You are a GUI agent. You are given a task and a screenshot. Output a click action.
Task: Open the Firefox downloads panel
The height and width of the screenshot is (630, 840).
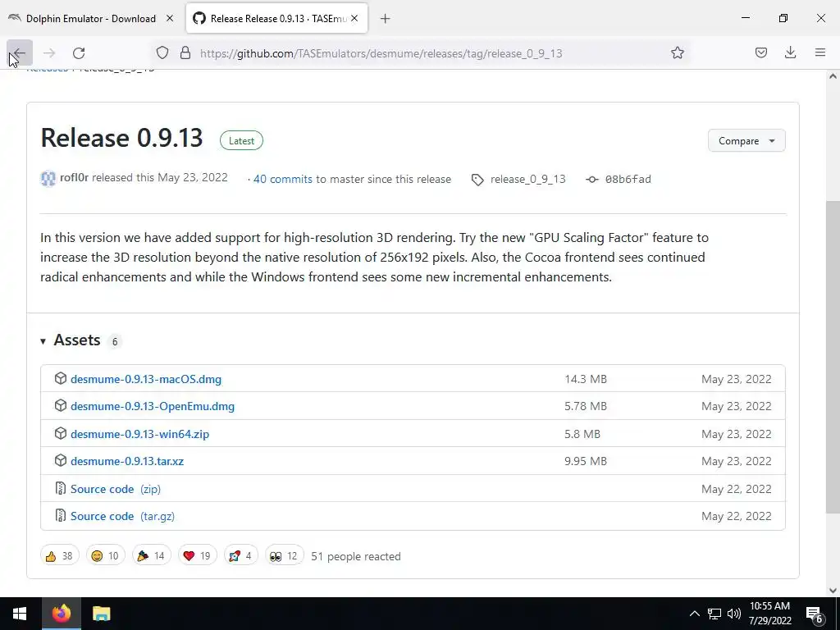coord(790,52)
